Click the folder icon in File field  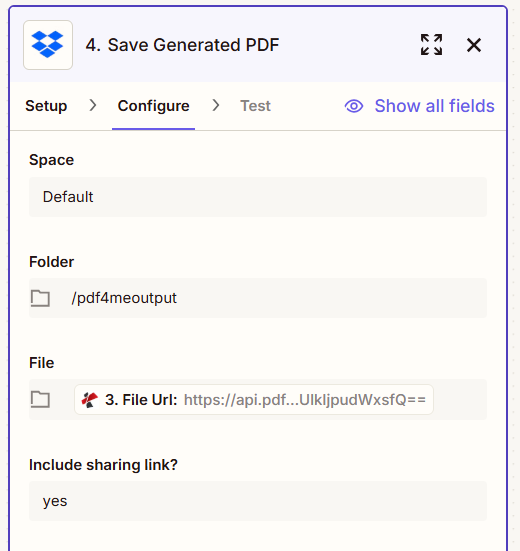click(40, 399)
